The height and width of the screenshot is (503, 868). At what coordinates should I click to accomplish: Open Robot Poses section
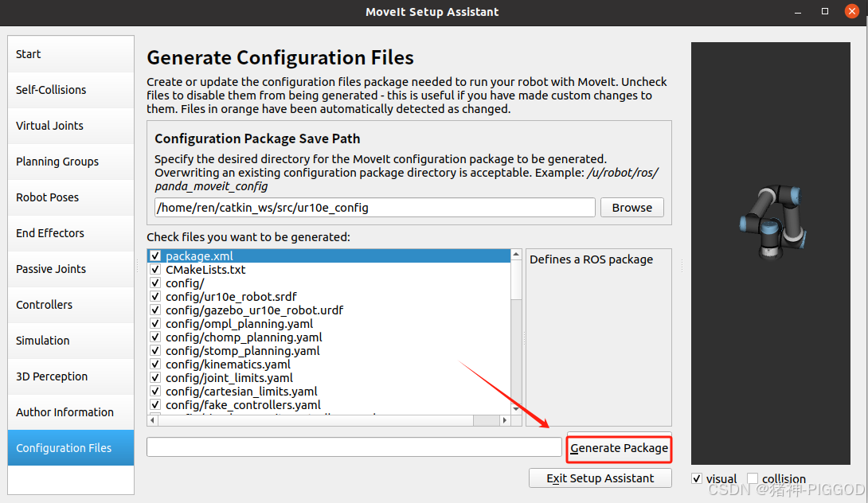[71, 197]
